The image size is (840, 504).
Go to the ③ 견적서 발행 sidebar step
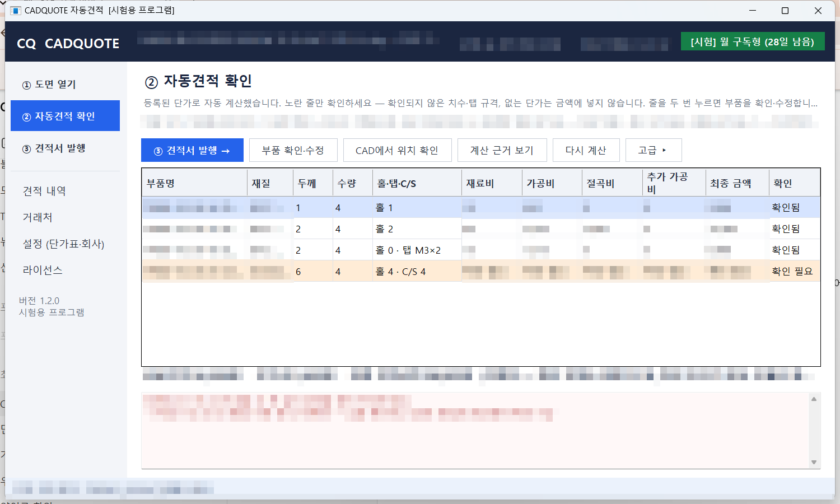pyautogui.click(x=65, y=148)
